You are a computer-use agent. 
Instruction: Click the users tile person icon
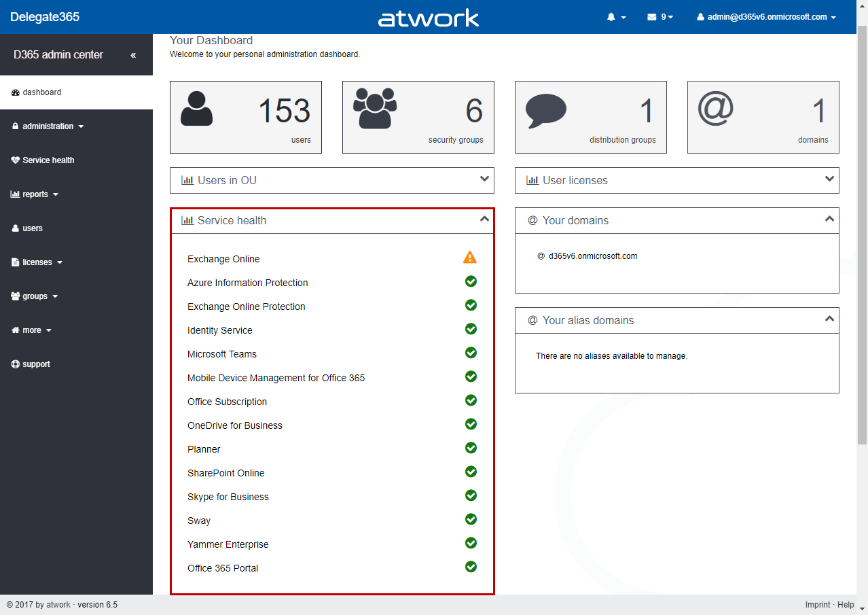197,109
